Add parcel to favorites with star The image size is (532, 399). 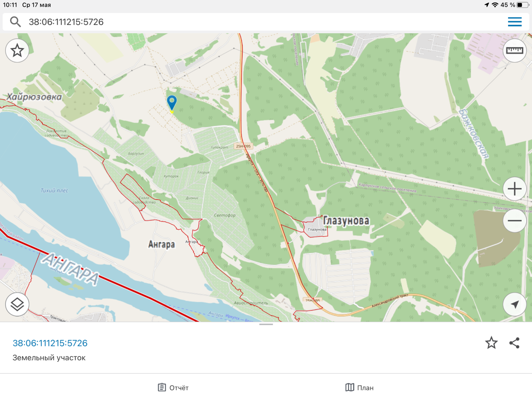491,343
